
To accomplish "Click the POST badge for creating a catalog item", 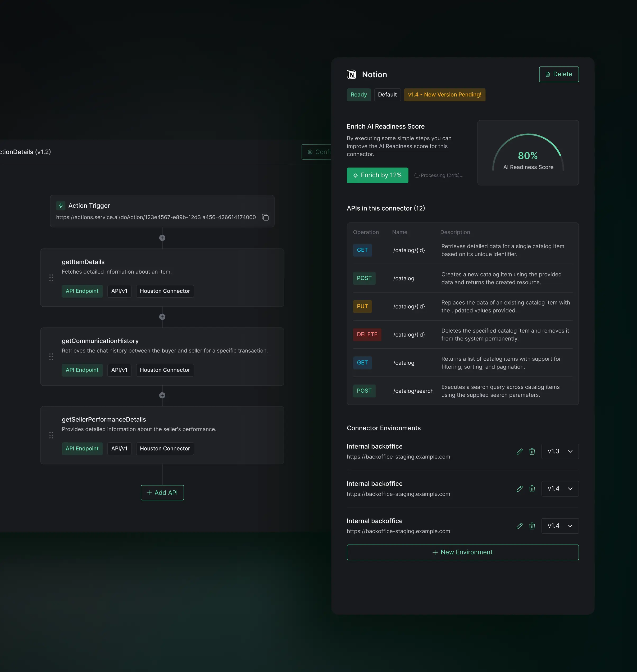I will (364, 278).
